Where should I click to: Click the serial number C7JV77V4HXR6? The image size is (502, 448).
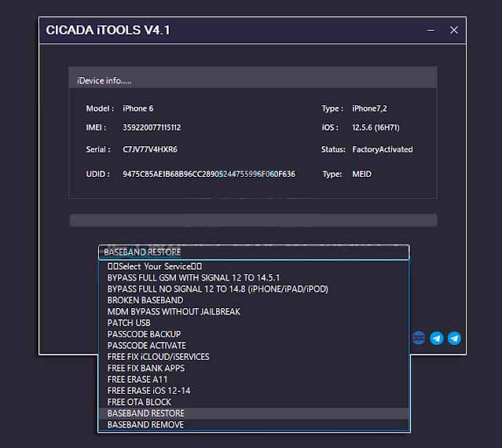coord(150,149)
